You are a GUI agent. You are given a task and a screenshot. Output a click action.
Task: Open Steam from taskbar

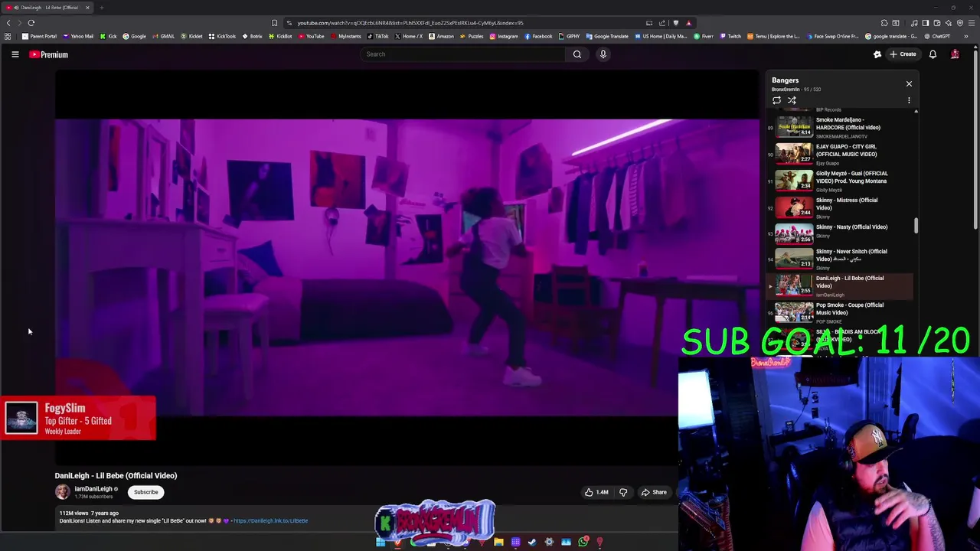(532, 542)
